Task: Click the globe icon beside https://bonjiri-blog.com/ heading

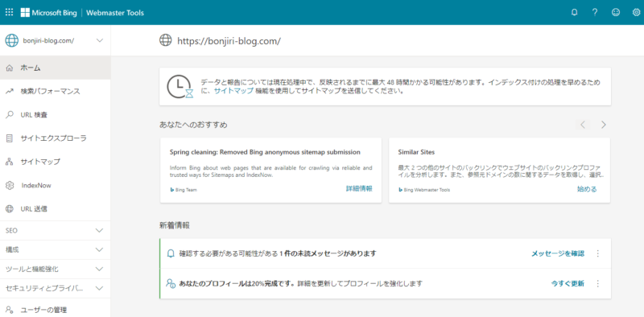Action: click(165, 40)
